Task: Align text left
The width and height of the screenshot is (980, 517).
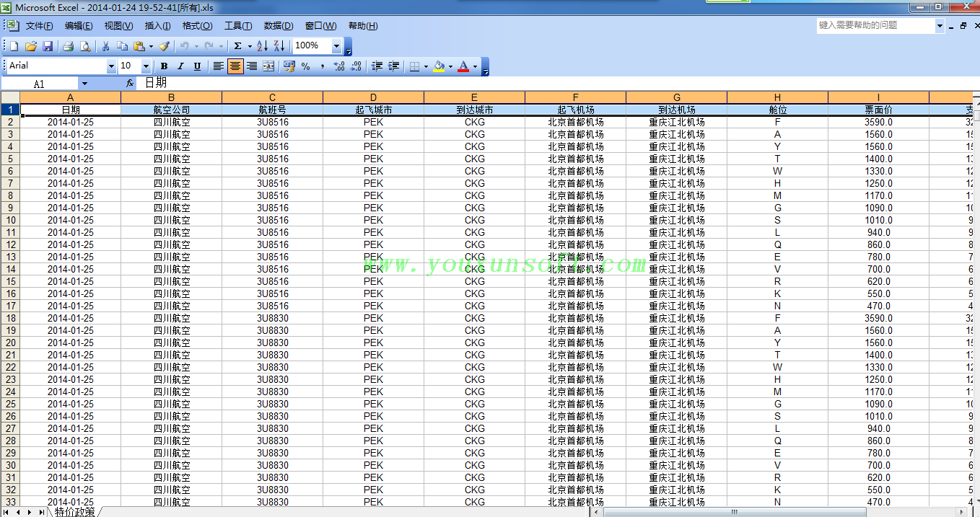Action: [219, 66]
